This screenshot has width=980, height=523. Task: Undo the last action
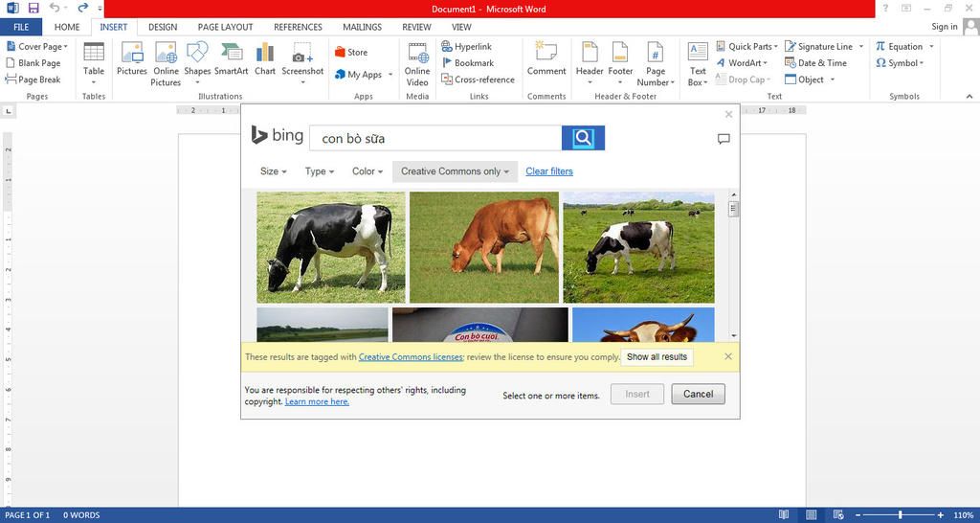pos(55,8)
